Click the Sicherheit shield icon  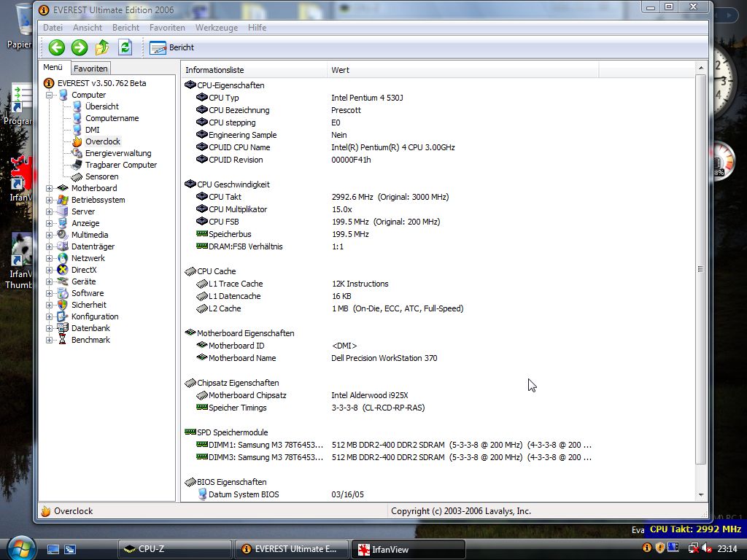[x=63, y=305]
